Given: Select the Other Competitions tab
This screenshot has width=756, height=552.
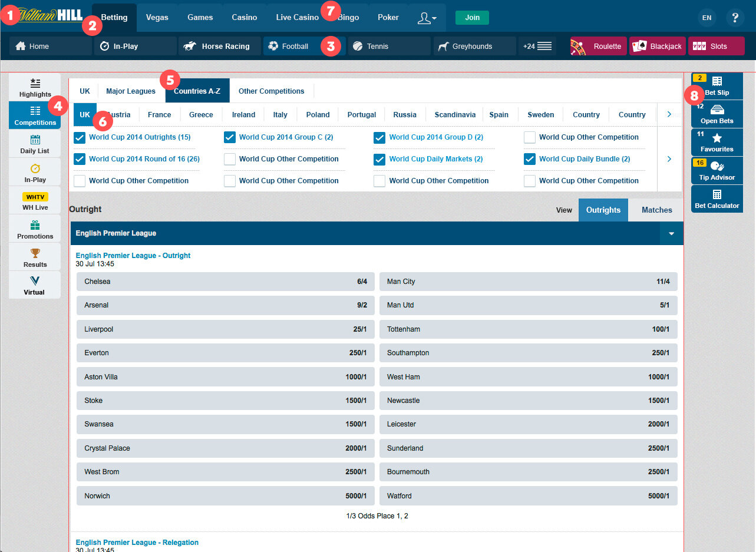Looking at the screenshot, I should [272, 91].
